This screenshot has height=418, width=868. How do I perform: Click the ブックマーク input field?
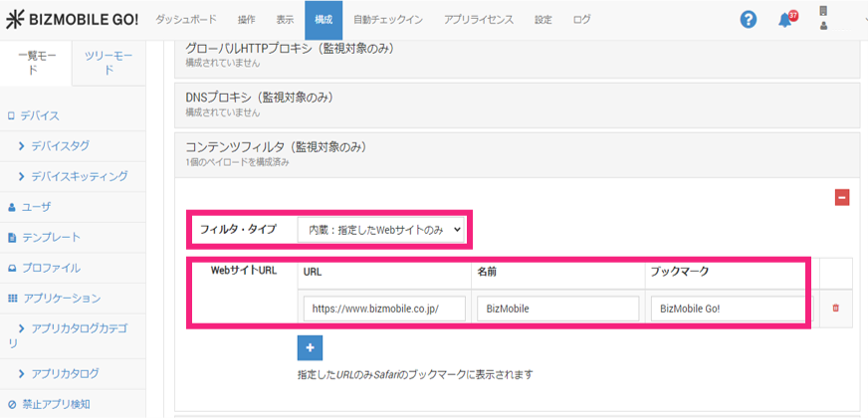(728, 309)
